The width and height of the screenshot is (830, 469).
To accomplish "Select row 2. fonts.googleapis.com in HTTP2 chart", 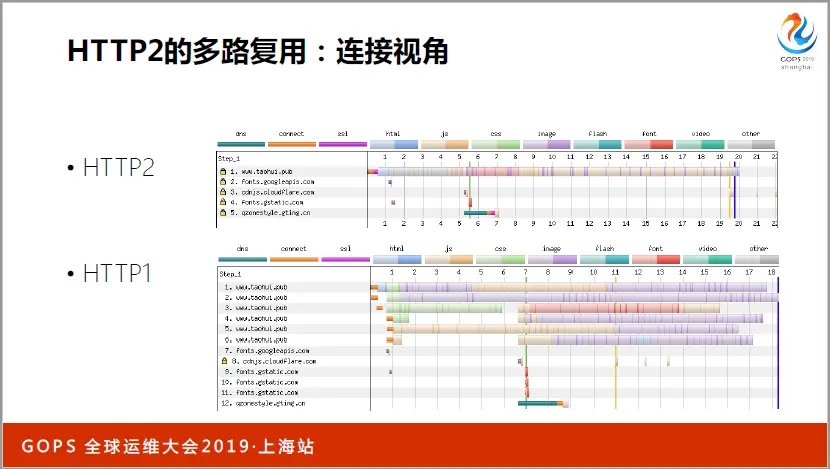I will click(497, 182).
